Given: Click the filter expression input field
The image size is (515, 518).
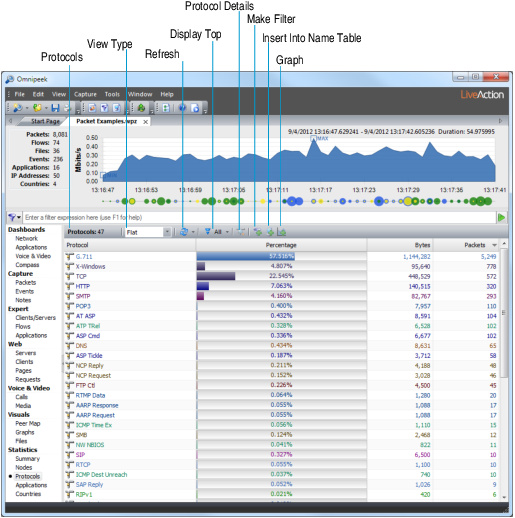Looking at the screenshot, I should (259, 218).
